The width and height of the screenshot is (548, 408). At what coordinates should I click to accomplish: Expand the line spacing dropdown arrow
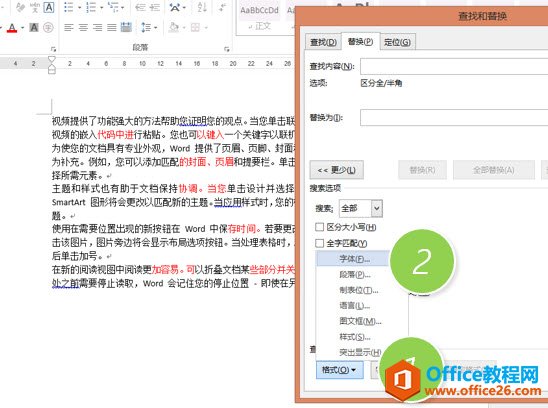156,27
